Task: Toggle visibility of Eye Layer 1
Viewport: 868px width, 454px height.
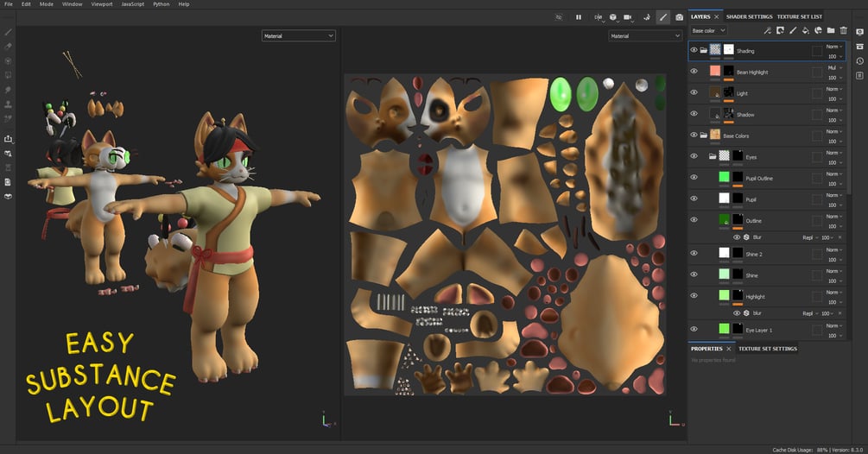Action: pos(694,329)
